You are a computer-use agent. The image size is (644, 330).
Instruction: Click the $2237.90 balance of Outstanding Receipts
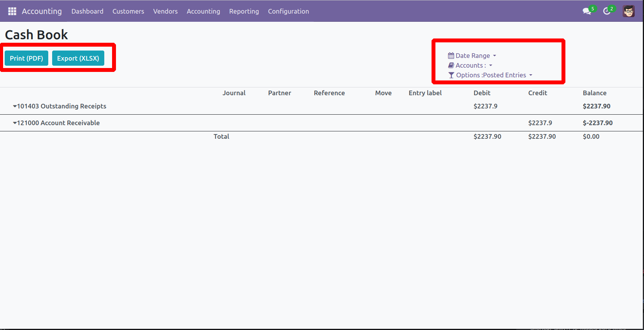coord(597,106)
